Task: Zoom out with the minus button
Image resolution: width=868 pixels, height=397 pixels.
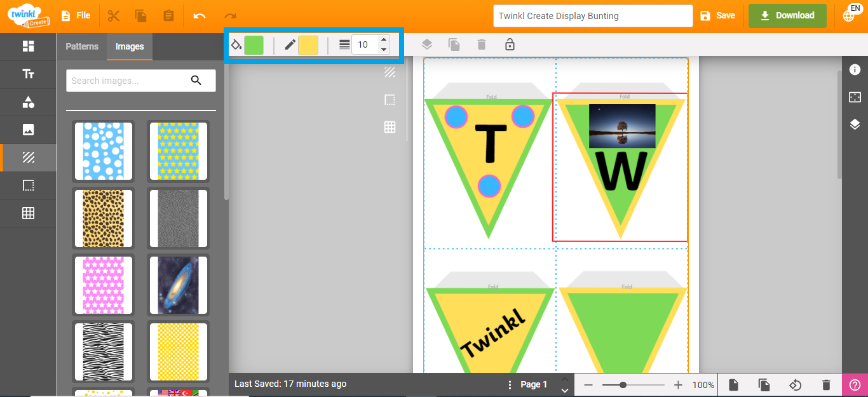Action: pyautogui.click(x=588, y=385)
